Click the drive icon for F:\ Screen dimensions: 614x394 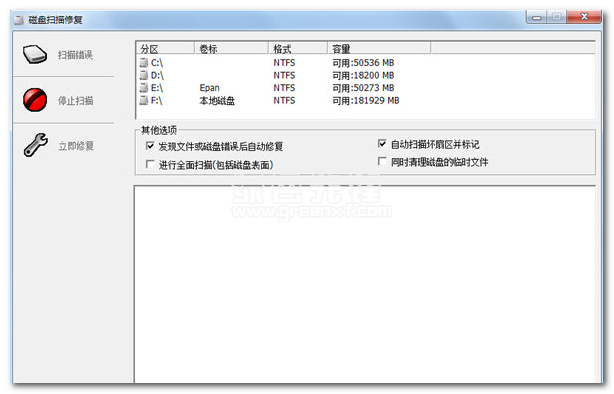144,100
